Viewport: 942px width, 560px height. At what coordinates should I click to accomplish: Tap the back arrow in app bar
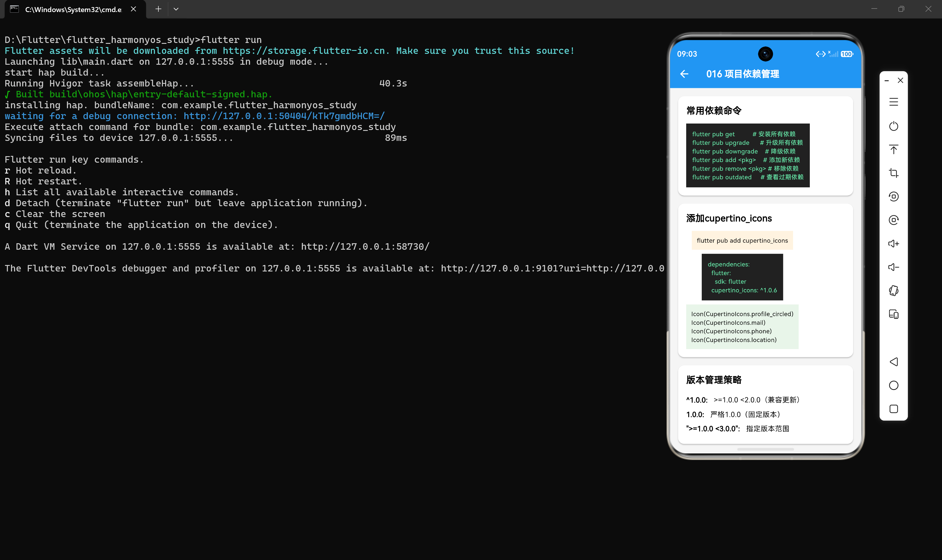[684, 74]
